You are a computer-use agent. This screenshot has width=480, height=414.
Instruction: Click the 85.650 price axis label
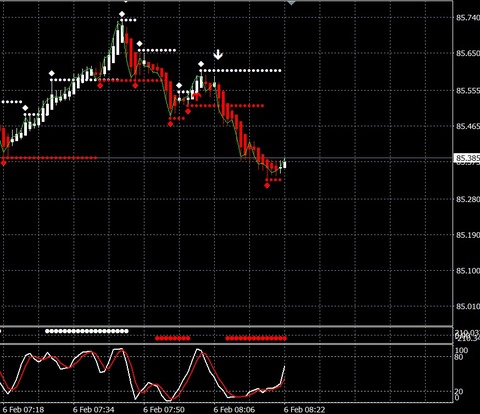coord(468,53)
